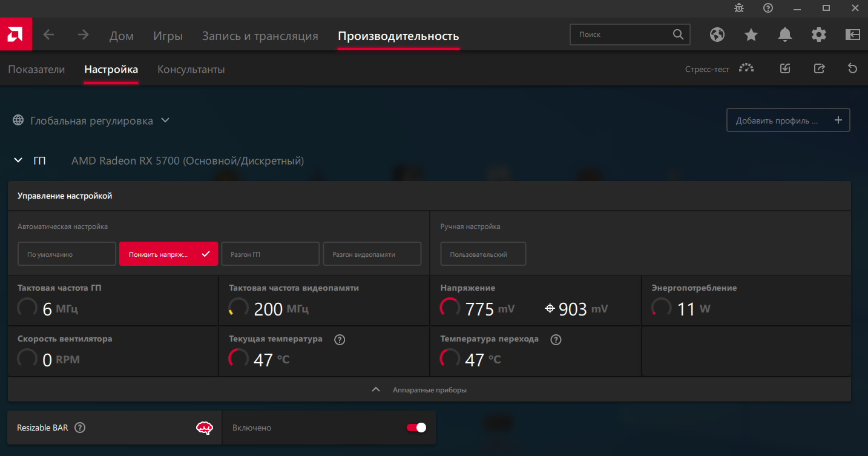
Task: Select the Понизить напряжение preset
Action: tap(168, 254)
